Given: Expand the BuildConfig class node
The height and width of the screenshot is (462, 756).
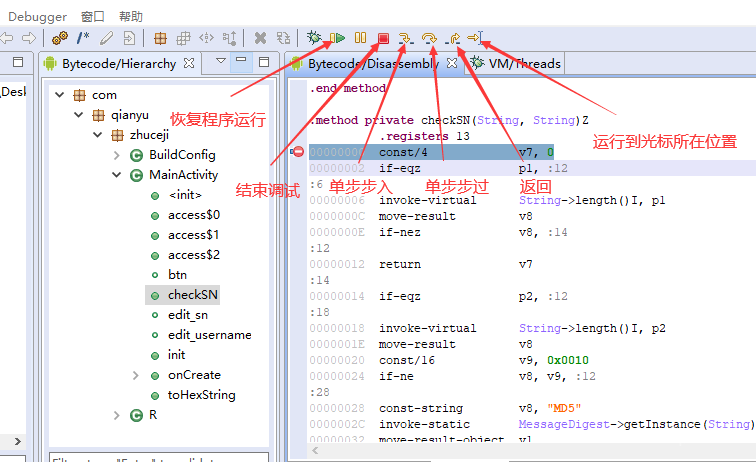Looking at the screenshot, I should pos(117,155).
